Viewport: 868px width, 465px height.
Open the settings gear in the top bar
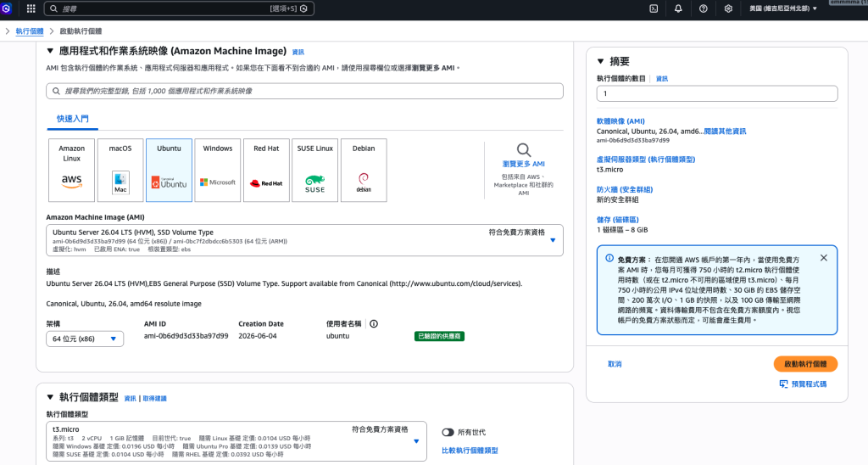tap(728, 8)
